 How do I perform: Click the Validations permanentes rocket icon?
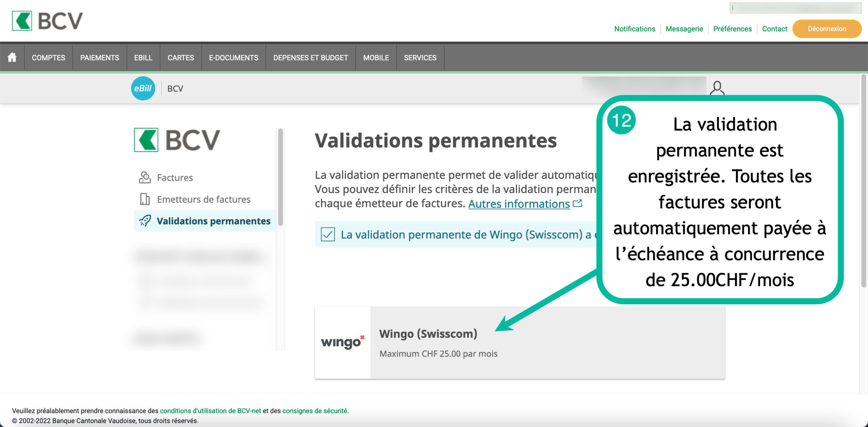[145, 221]
